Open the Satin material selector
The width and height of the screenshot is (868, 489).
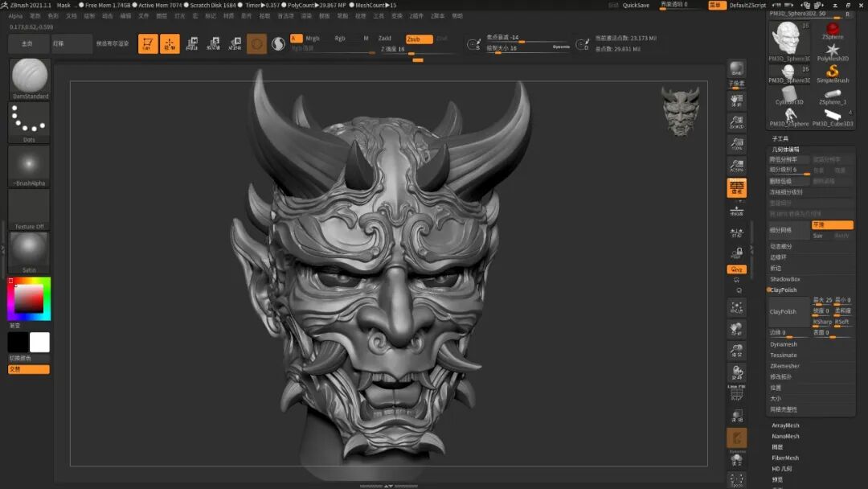30,253
